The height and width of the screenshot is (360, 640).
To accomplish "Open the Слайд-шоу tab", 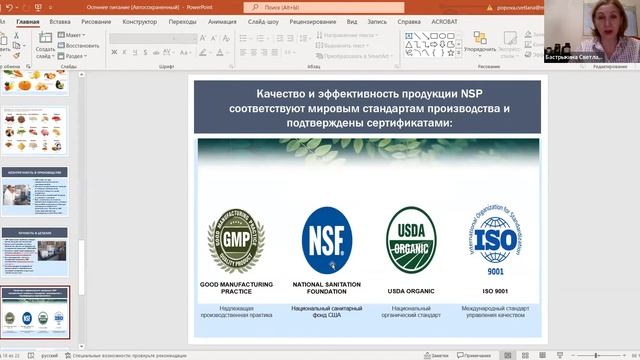I will tap(263, 22).
